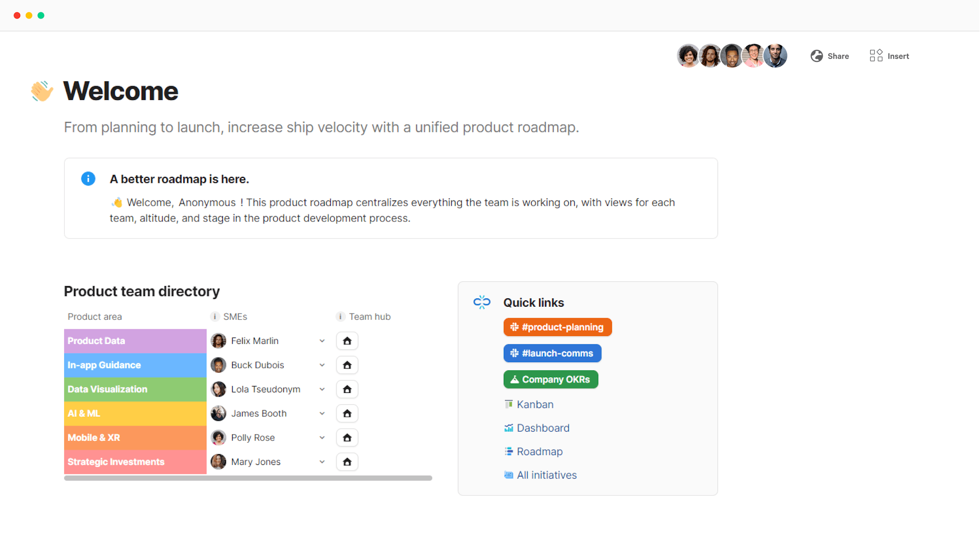
Task: Click James Booth's avatar photo
Action: (218, 413)
